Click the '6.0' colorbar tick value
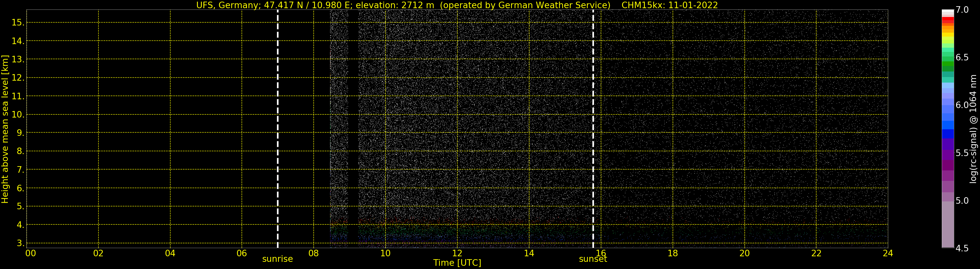This screenshot has height=269, width=980. [x=962, y=105]
